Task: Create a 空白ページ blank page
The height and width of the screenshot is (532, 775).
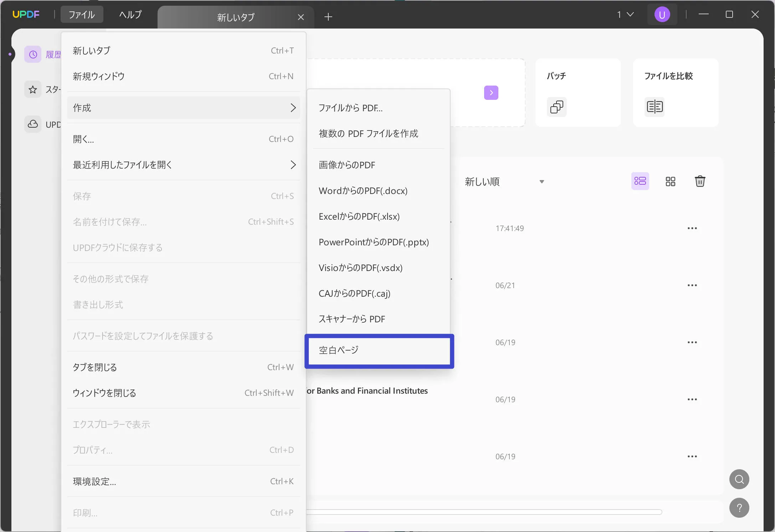Action: point(379,351)
